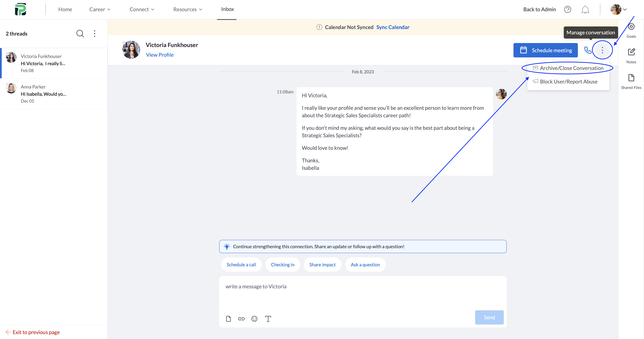Choose Archive/Close Conversation
This screenshot has height=339, width=644.
click(x=568, y=68)
